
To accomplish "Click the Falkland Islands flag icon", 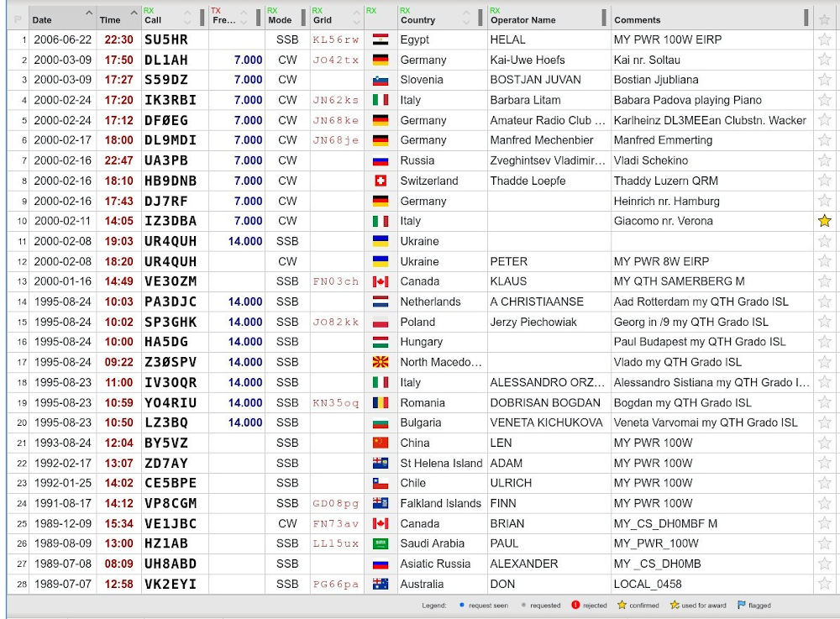I will click(x=381, y=503).
